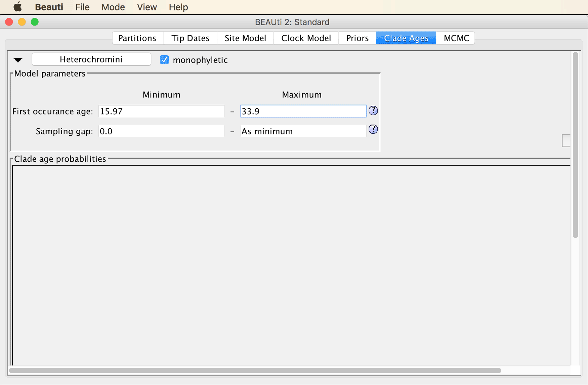Open the Apple menu
This screenshot has height=385, width=588.
[x=17, y=7]
